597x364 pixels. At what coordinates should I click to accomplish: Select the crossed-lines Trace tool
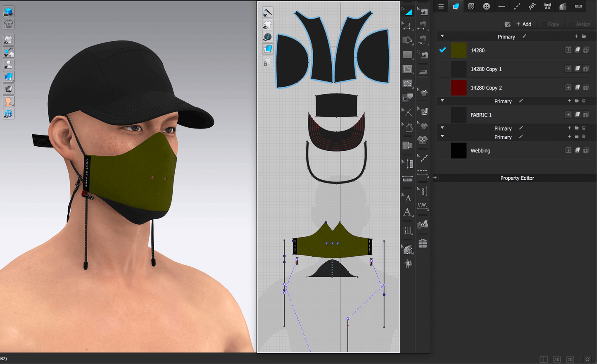click(x=407, y=112)
